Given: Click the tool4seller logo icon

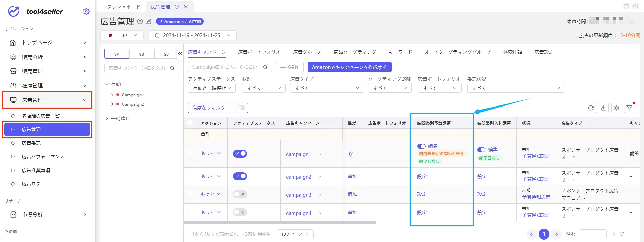Looking at the screenshot, I should (13, 11).
